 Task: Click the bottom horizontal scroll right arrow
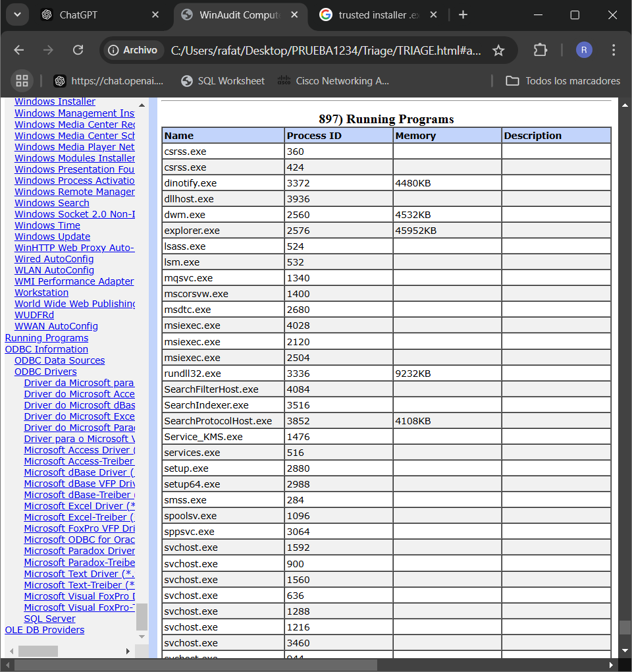(611, 665)
